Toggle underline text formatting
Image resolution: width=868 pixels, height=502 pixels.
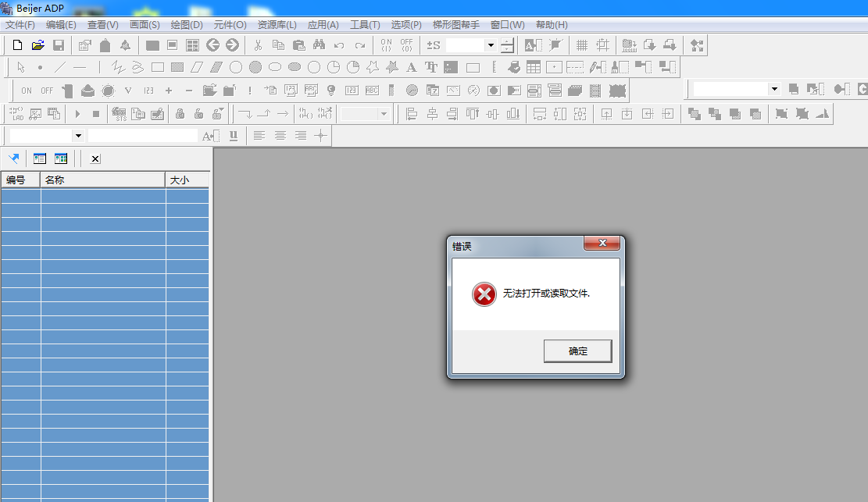tap(234, 136)
